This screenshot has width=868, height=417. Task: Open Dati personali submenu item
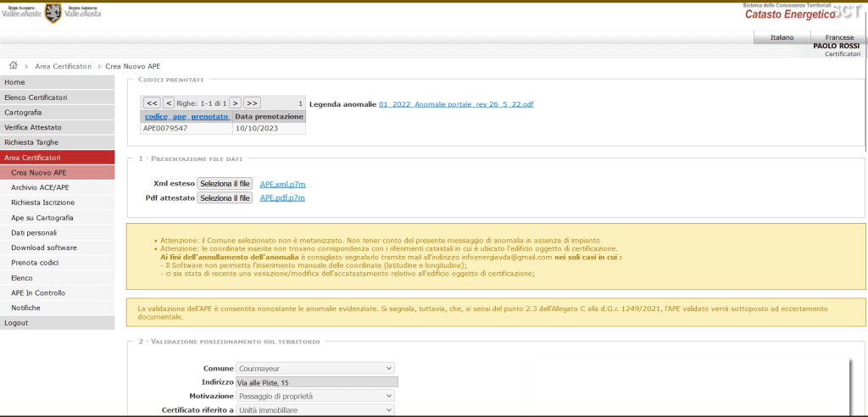(58, 232)
